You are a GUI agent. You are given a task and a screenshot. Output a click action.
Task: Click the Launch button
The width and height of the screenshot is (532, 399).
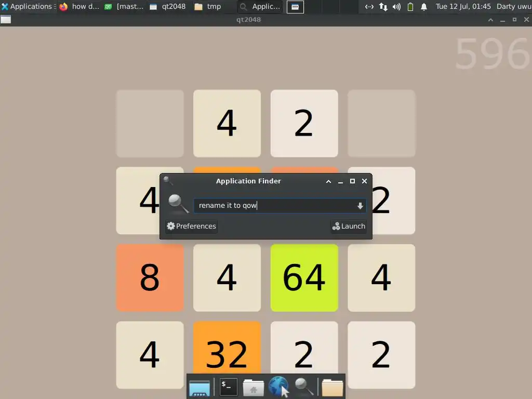tap(349, 226)
